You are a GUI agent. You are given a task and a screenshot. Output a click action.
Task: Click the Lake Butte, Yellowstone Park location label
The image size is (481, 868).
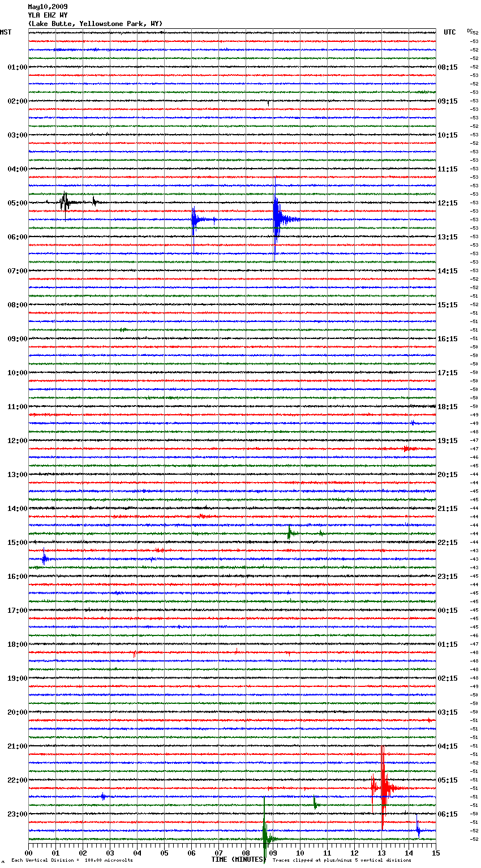click(95, 24)
